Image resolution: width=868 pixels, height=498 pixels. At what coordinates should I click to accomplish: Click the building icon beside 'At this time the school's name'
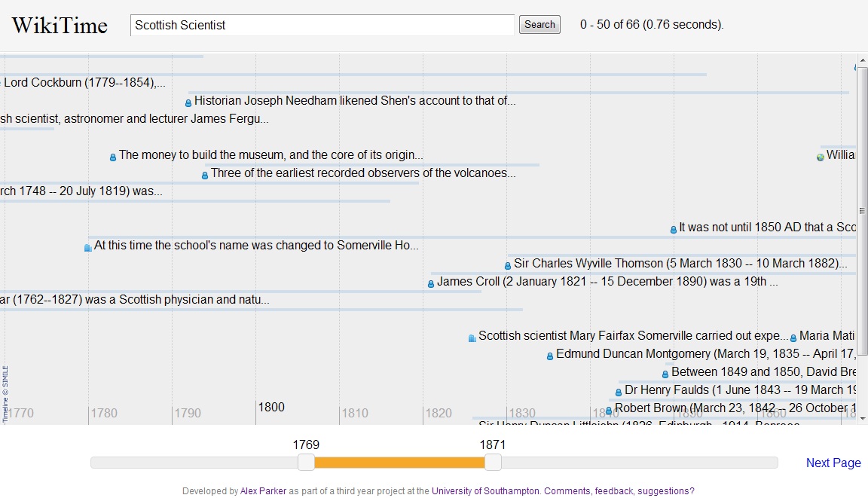point(87,247)
